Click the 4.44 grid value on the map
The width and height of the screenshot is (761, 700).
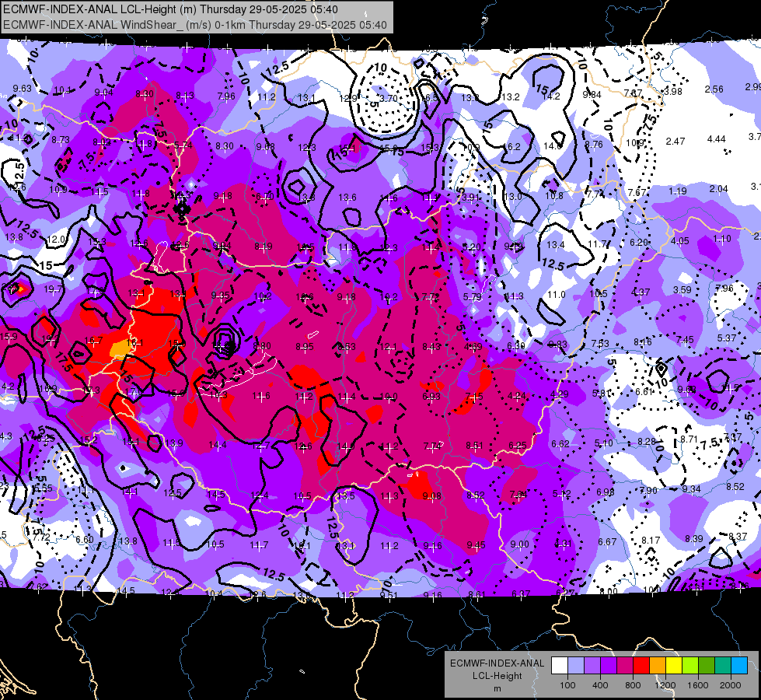(x=717, y=139)
